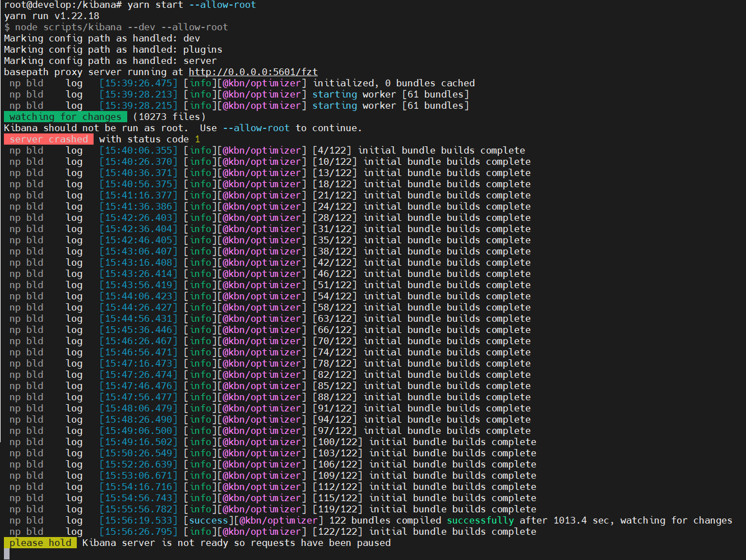The image size is (746, 560).
Task: Click the red 'server crashed' badge
Action: (48, 139)
